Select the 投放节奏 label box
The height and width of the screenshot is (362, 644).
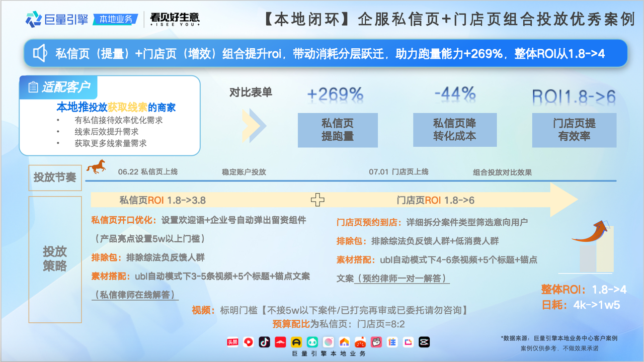[55, 177]
